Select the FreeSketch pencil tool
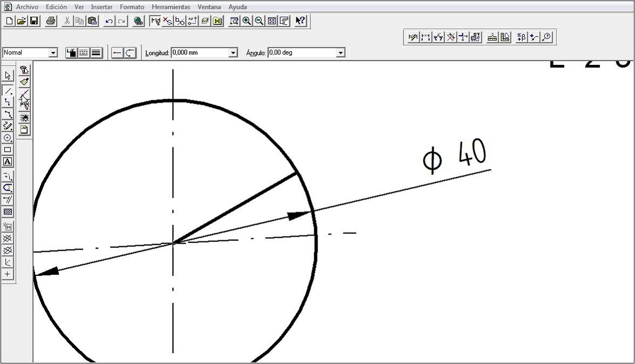Viewport: 635px width, 364px height. click(x=8, y=126)
